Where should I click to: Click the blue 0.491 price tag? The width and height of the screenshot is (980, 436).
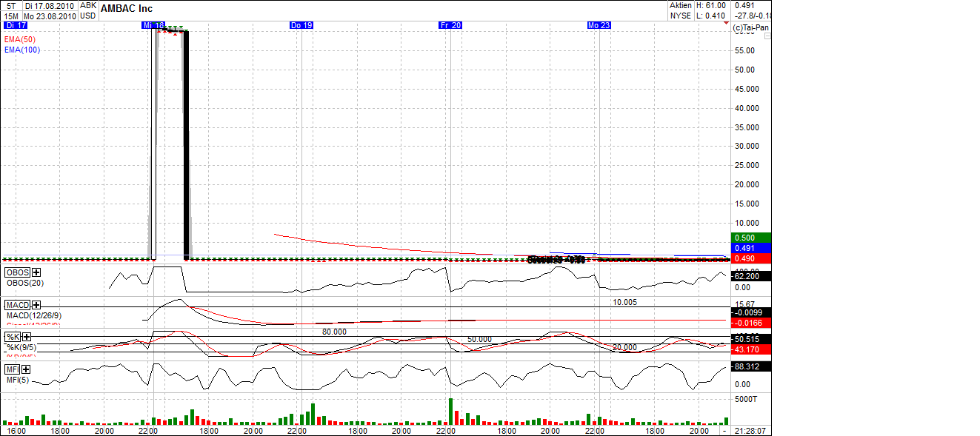pyautogui.click(x=750, y=247)
